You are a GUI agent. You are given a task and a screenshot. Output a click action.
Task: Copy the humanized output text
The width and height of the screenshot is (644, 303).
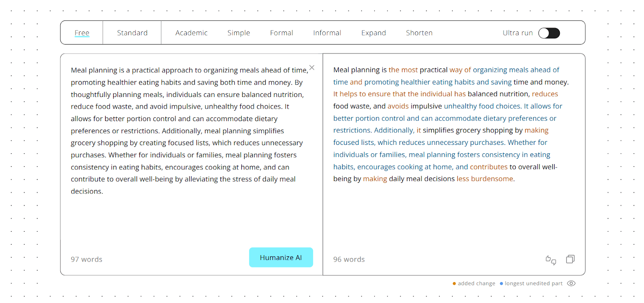570,259
